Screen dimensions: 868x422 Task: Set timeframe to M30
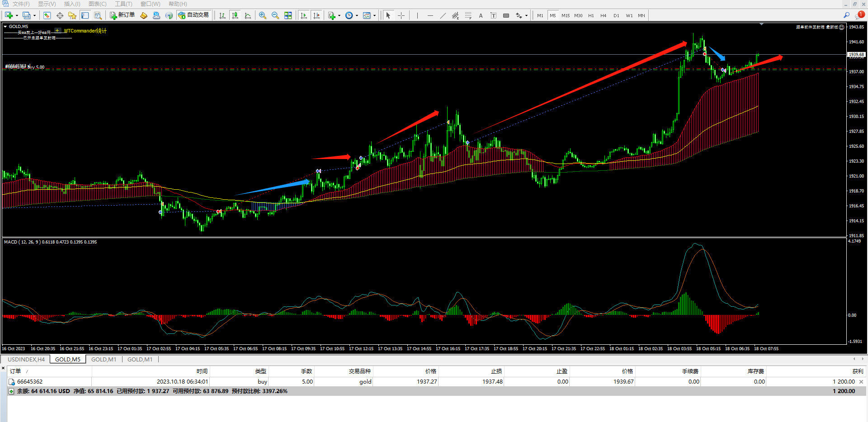tap(578, 15)
